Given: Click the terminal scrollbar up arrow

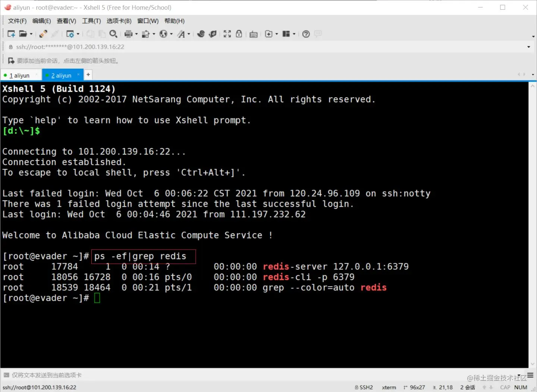Looking at the screenshot, I should 533,86.
